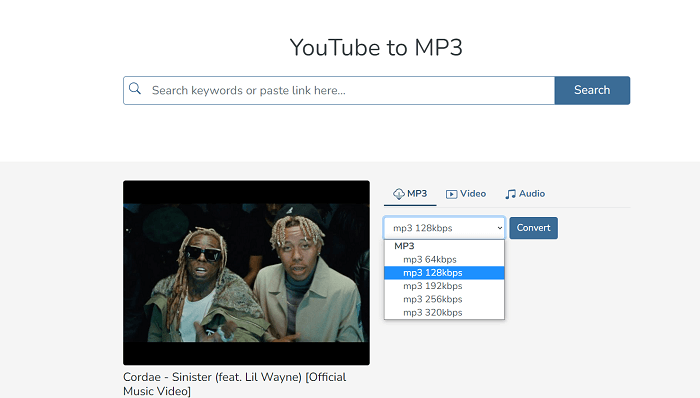Click the MP3 group header in dropdown list
Image resolution: width=700 pixels, height=398 pixels.
point(444,246)
